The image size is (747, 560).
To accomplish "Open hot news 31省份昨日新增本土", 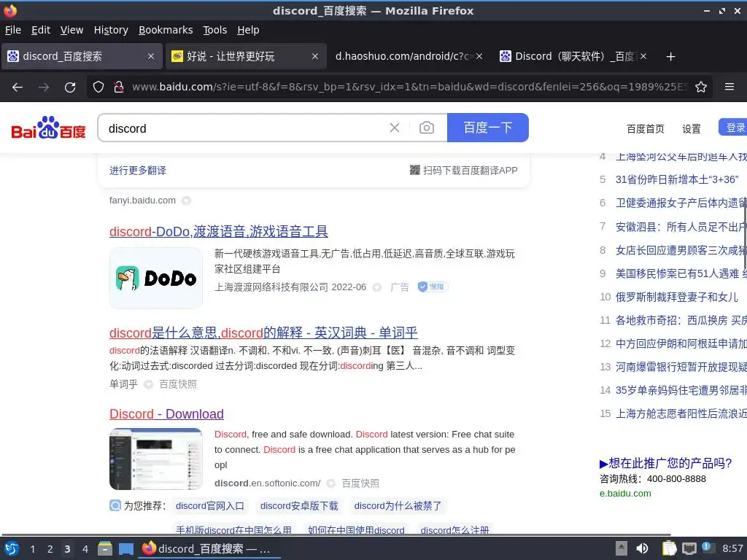I will 677,179.
